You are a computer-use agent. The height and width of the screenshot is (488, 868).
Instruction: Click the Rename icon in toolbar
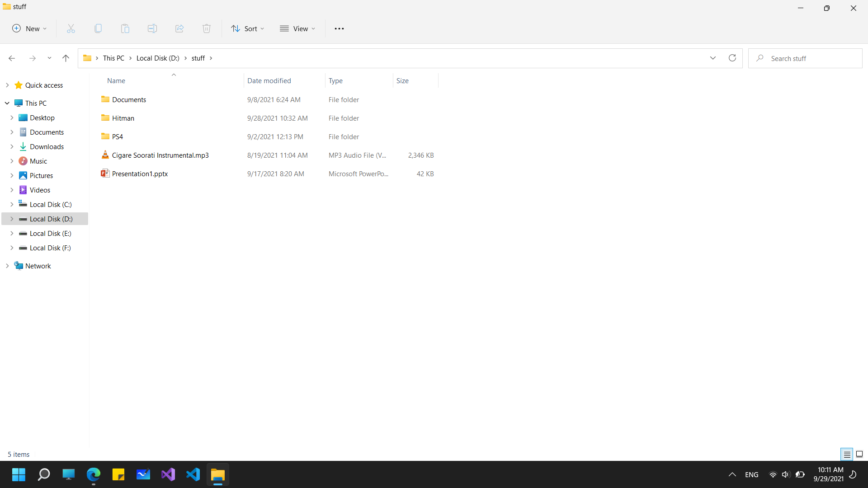click(152, 28)
